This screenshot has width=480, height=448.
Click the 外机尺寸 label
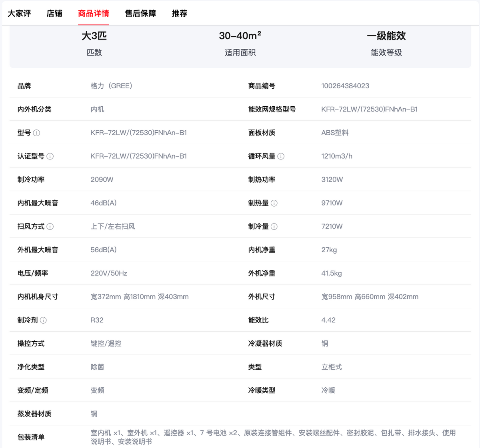(262, 297)
